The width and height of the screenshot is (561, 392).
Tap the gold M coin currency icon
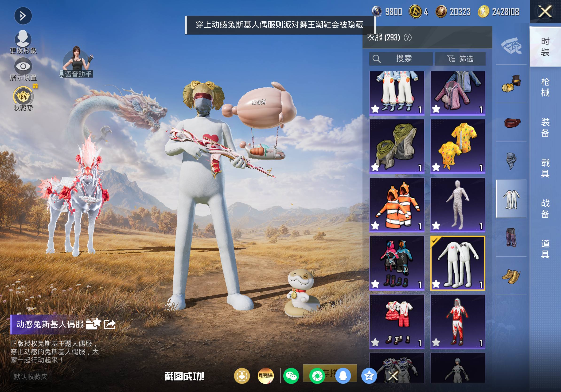[415, 12]
